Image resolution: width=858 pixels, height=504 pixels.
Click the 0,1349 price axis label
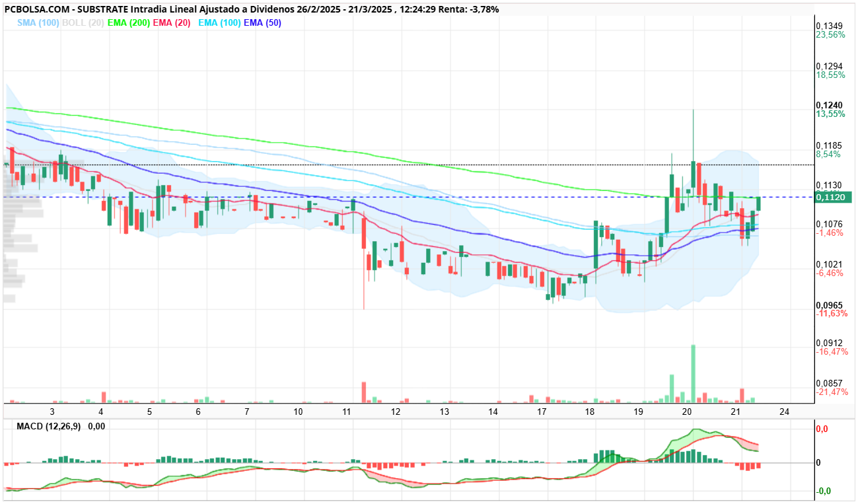830,26
